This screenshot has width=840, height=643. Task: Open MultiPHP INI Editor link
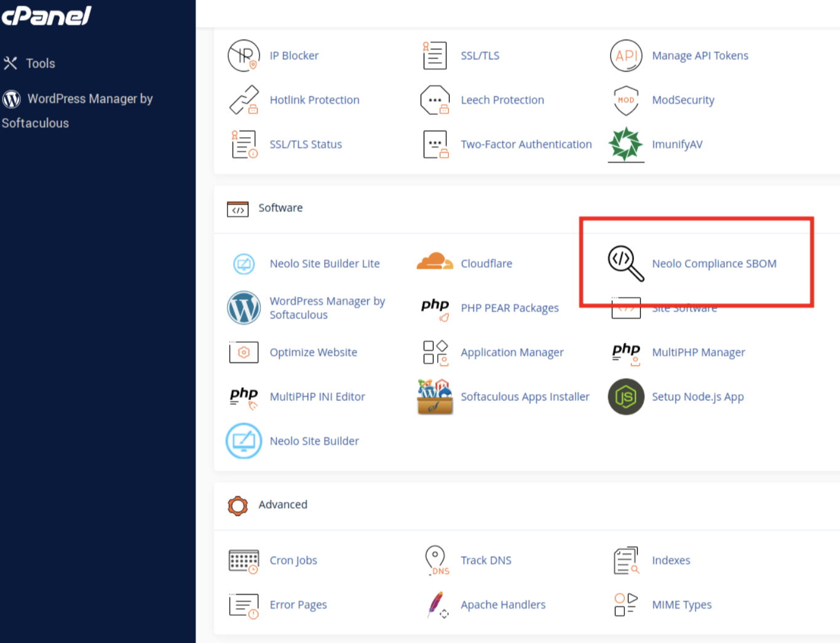click(x=317, y=396)
